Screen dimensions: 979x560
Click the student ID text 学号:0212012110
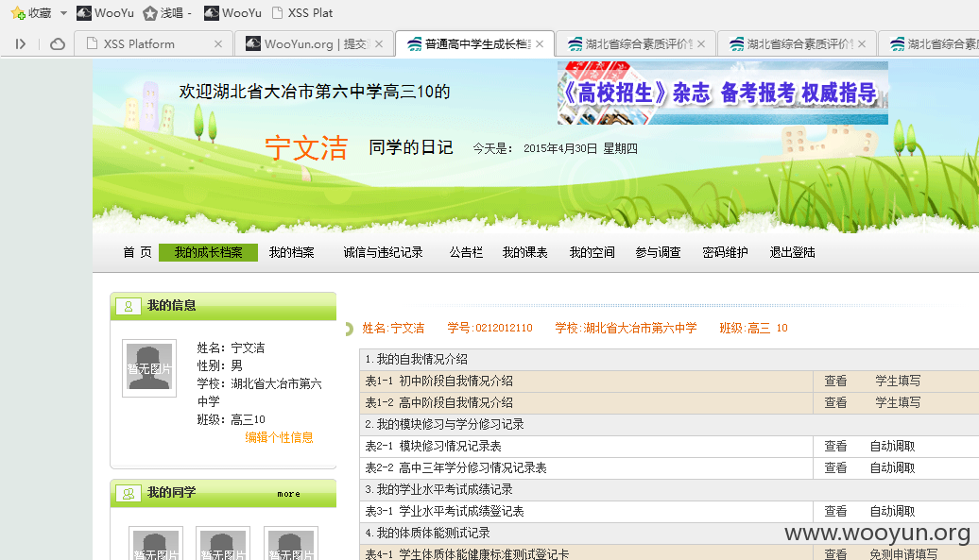coord(490,328)
